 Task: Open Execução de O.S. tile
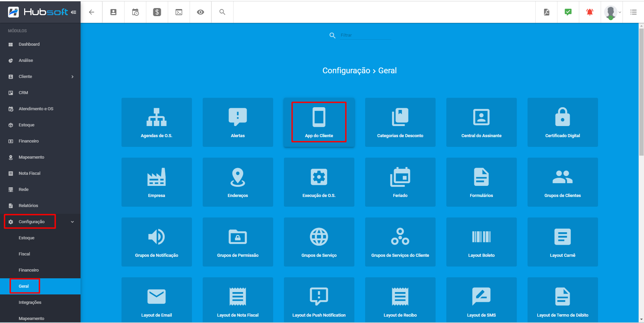[319, 182]
